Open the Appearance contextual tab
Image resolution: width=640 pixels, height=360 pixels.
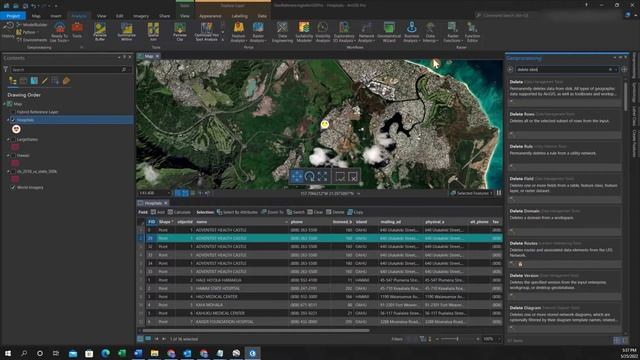tap(210, 16)
